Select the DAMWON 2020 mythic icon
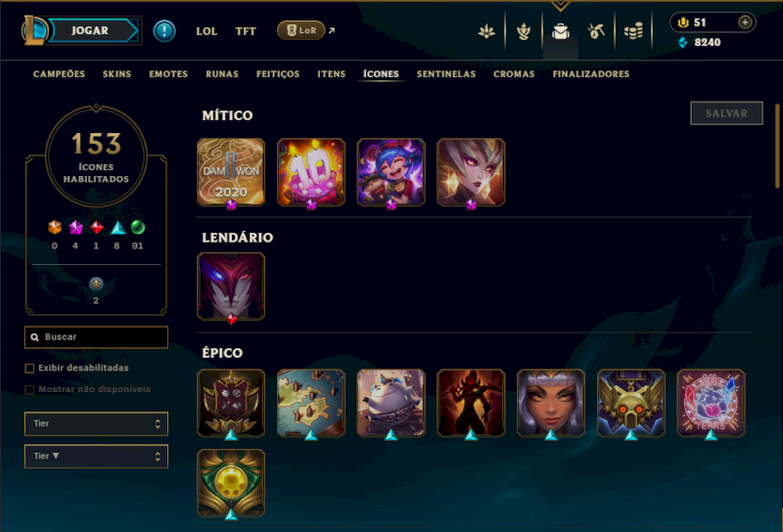 click(231, 172)
